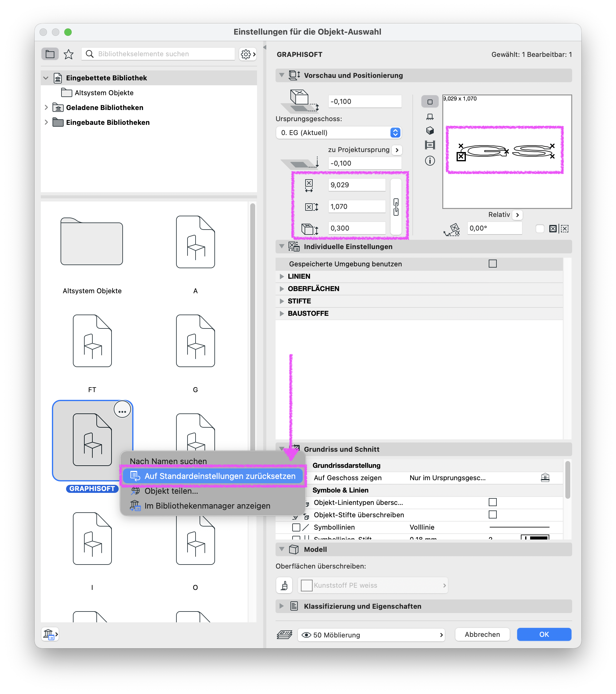616x694 pixels.
Task: Click the top elevation field showing -0,100
Action: (x=365, y=102)
